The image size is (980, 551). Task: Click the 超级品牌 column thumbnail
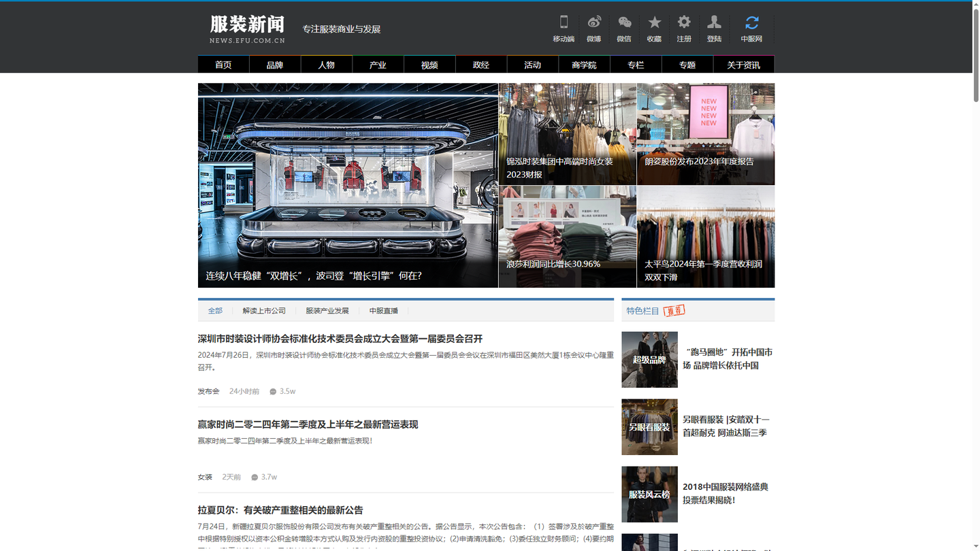click(x=649, y=360)
